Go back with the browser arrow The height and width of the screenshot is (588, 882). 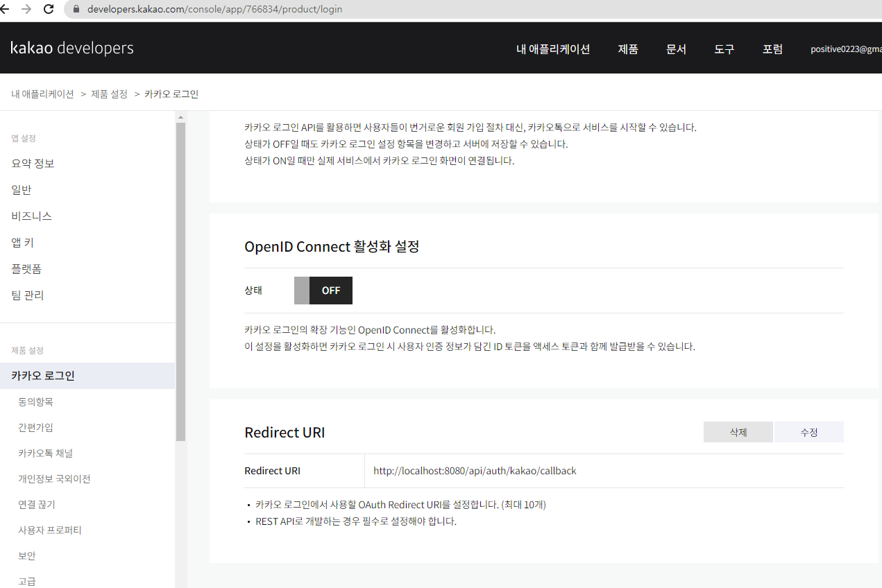click(x=4, y=9)
